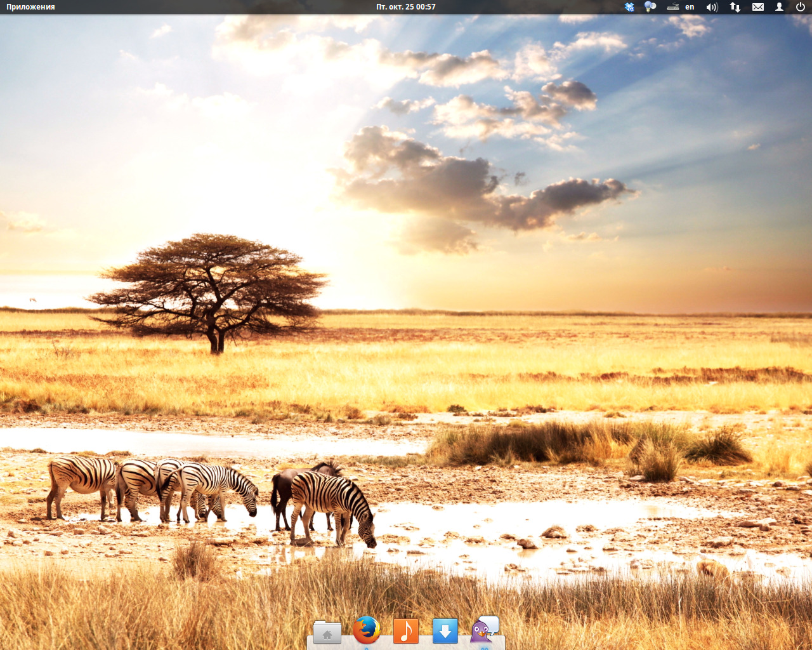812x650 pixels.
Task: Launch the orange Music player from dock
Action: tap(406, 631)
